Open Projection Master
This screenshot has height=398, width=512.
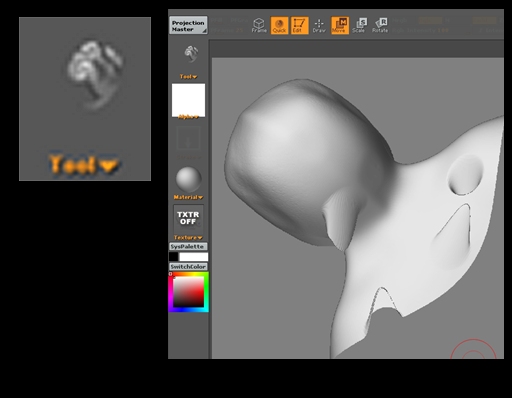[x=188, y=25]
